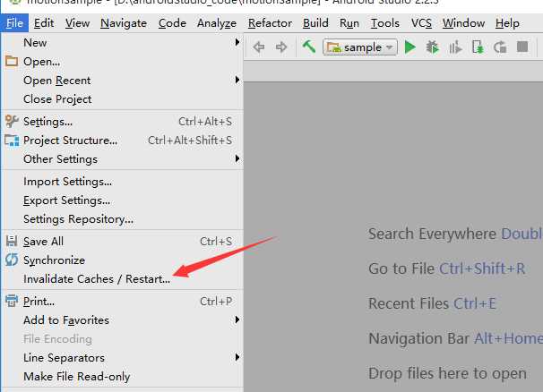Image resolution: width=543 pixels, height=392 pixels.
Task: Click the Go to File hint
Action: click(x=447, y=268)
